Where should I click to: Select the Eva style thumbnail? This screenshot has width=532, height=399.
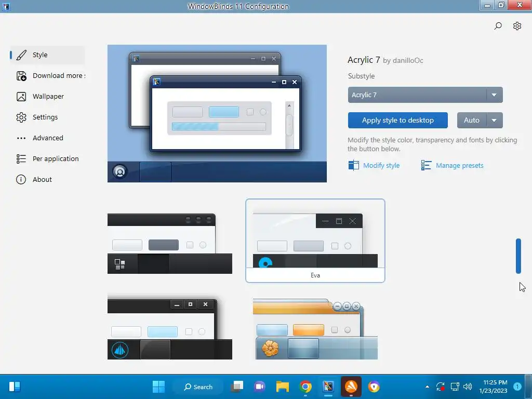click(x=315, y=241)
